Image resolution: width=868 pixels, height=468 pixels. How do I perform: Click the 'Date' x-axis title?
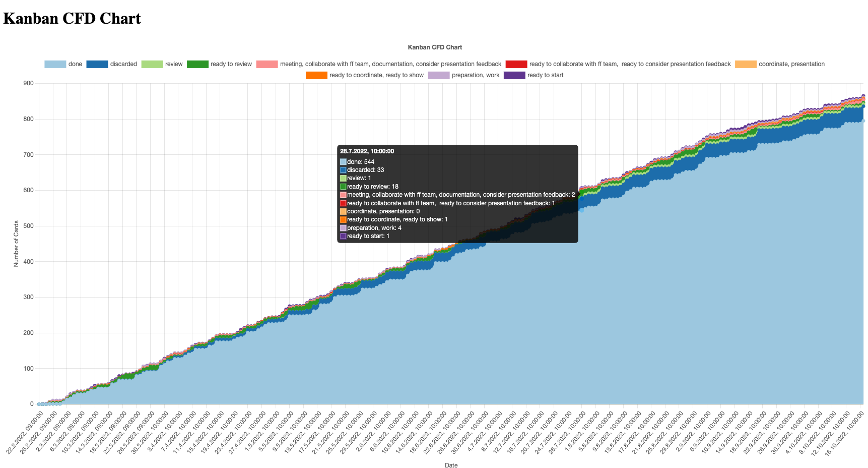pyautogui.click(x=451, y=465)
